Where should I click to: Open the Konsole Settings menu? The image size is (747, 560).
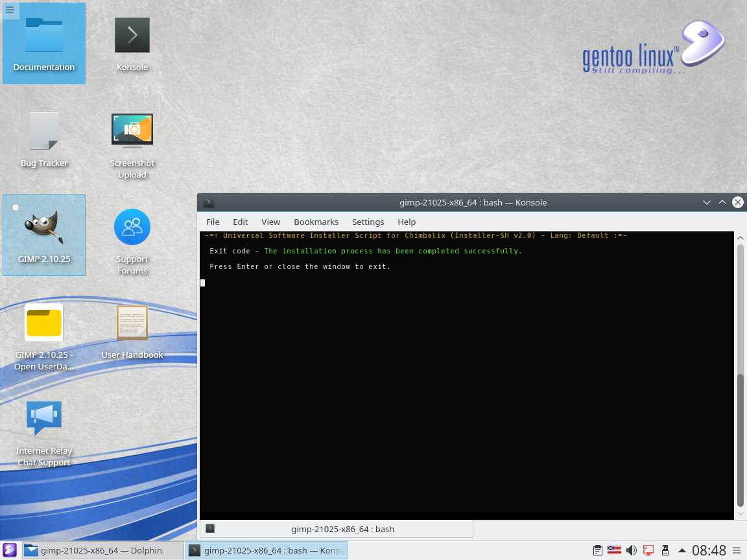pos(368,222)
